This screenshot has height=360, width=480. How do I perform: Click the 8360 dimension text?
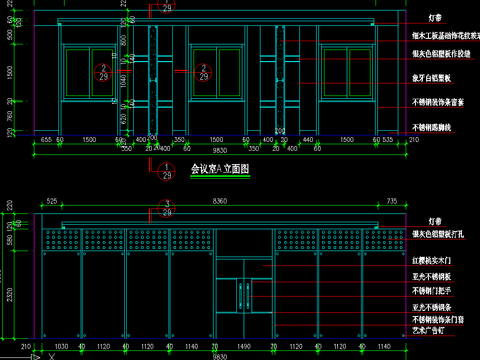tap(220, 201)
